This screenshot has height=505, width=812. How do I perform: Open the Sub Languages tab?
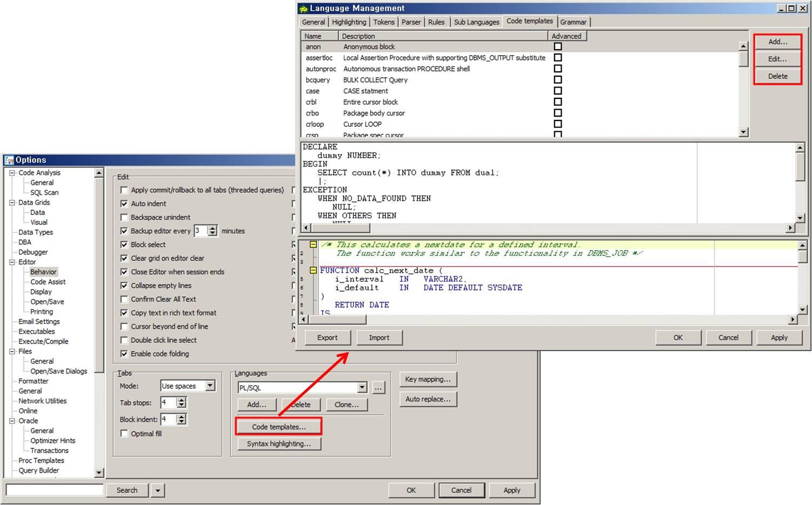(476, 22)
